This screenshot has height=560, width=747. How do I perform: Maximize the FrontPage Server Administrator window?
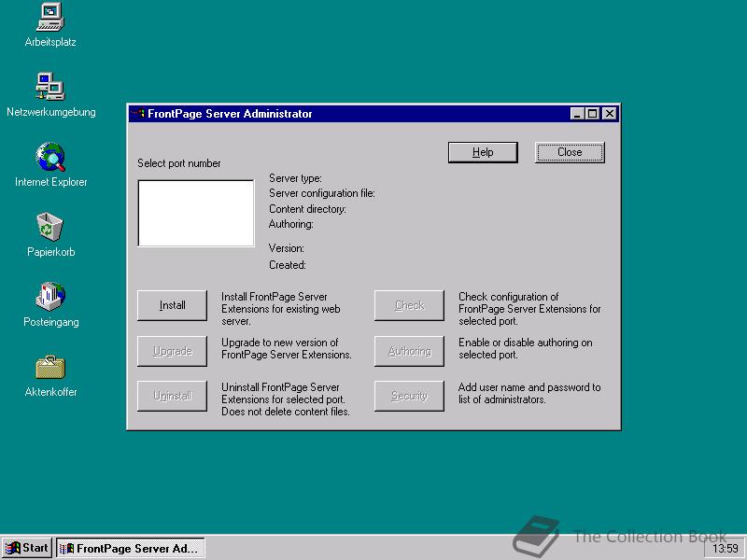click(x=592, y=114)
